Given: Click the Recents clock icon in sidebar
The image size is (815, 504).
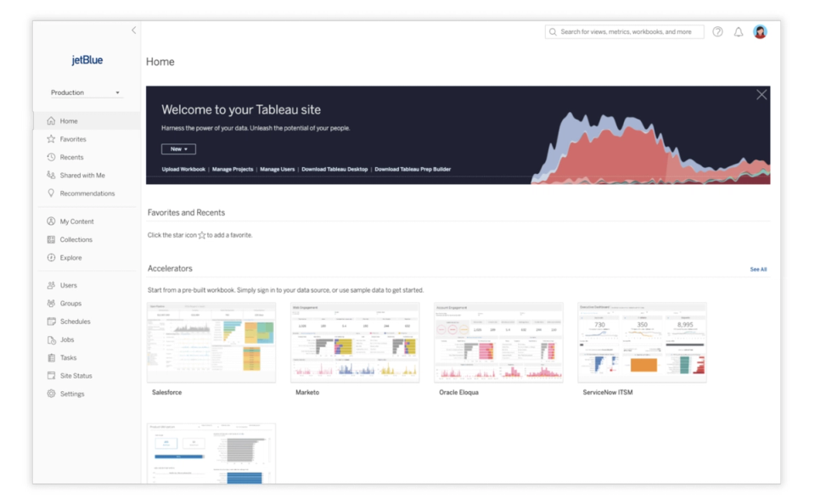Looking at the screenshot, I should (51, 157).
